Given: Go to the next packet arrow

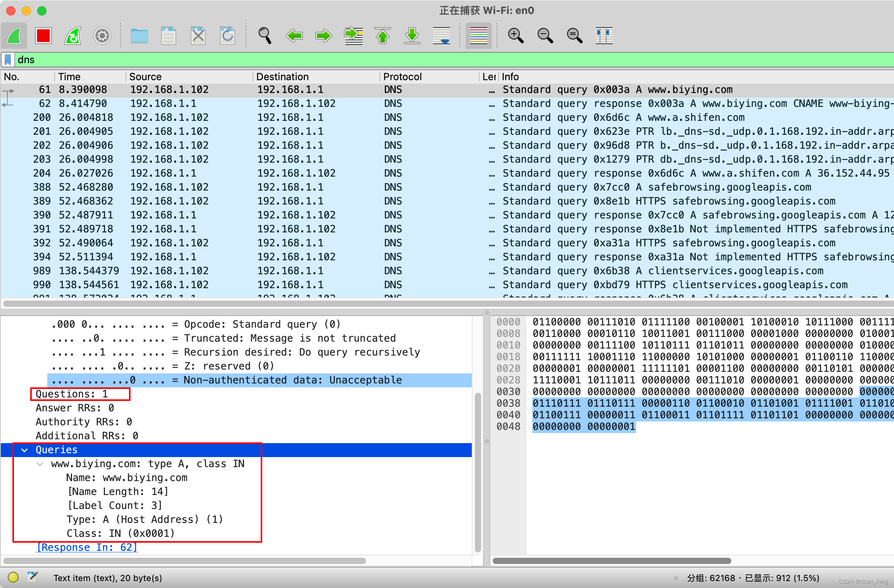Looking at the screenshot, I should pos(323,36).
